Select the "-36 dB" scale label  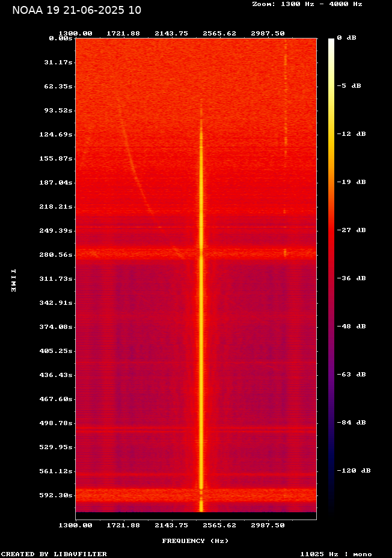(352, 278)
